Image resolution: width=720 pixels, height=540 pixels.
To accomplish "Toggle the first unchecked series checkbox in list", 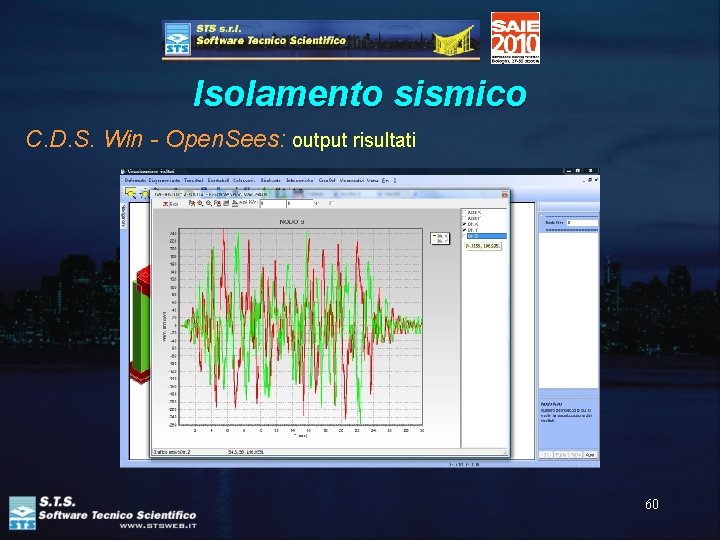I will click(464, 213).
